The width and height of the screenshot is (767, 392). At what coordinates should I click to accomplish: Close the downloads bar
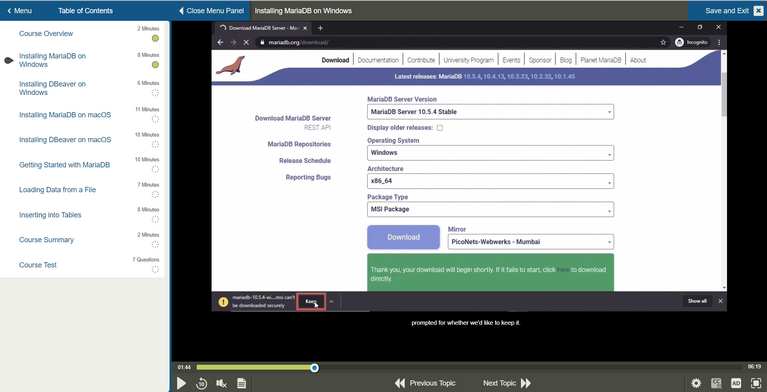(x=720, y=301)
